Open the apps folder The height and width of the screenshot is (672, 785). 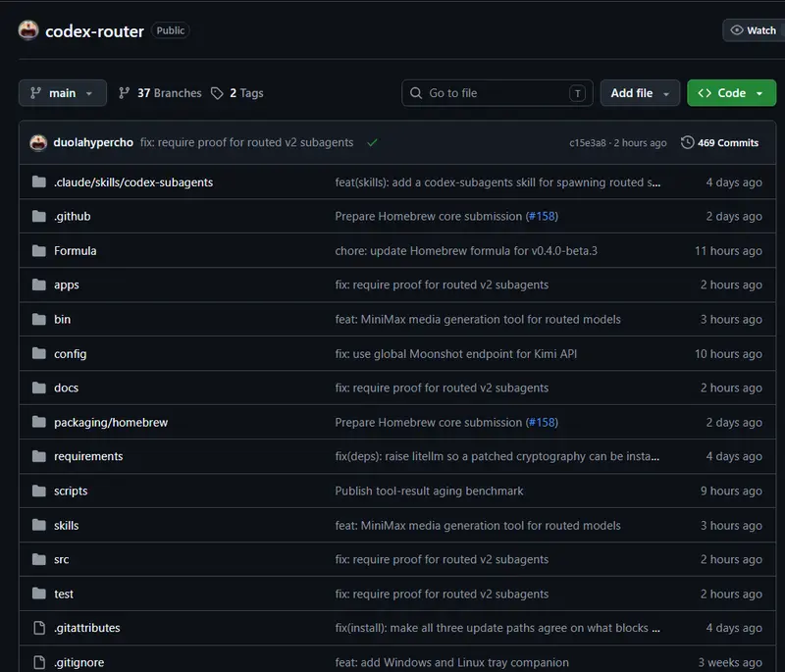[x=67, y=284]
